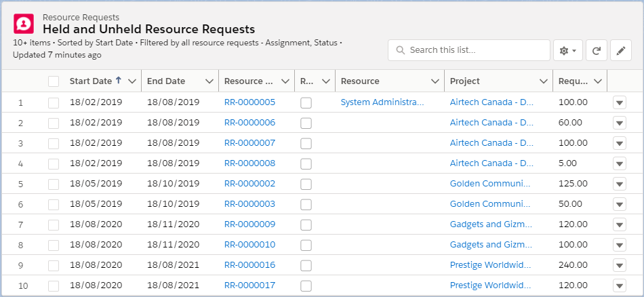Open row actions arrow for RR-0000017
Image resolution: width=644 pixels, height=297 pixels.
[619, 285]
